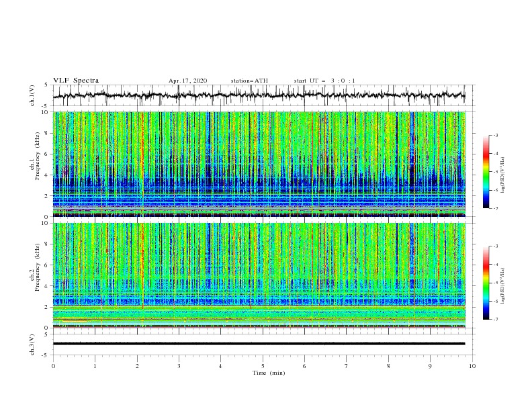
Task: Click time axis tick label "1"
Action: [x=95, y=366]
